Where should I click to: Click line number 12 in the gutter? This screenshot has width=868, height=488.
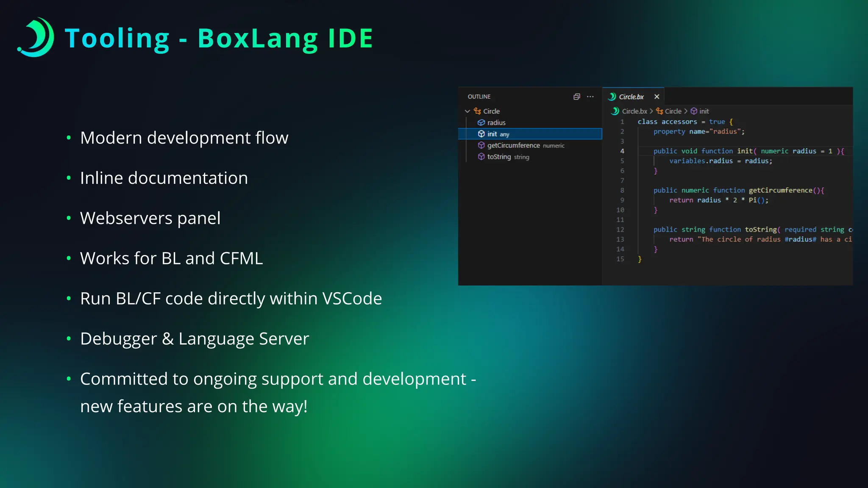(x=620, y=230)
